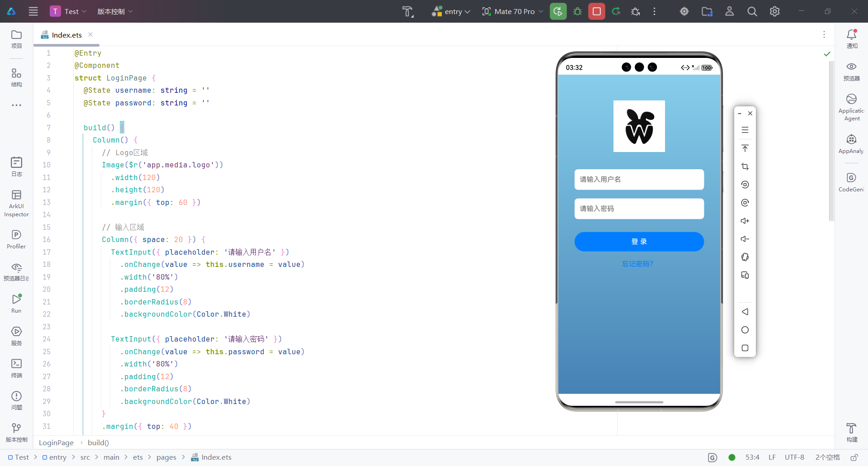Open the Application Agent panel
The width and height of the screenshot is (868, 466).
coord(852,108)
